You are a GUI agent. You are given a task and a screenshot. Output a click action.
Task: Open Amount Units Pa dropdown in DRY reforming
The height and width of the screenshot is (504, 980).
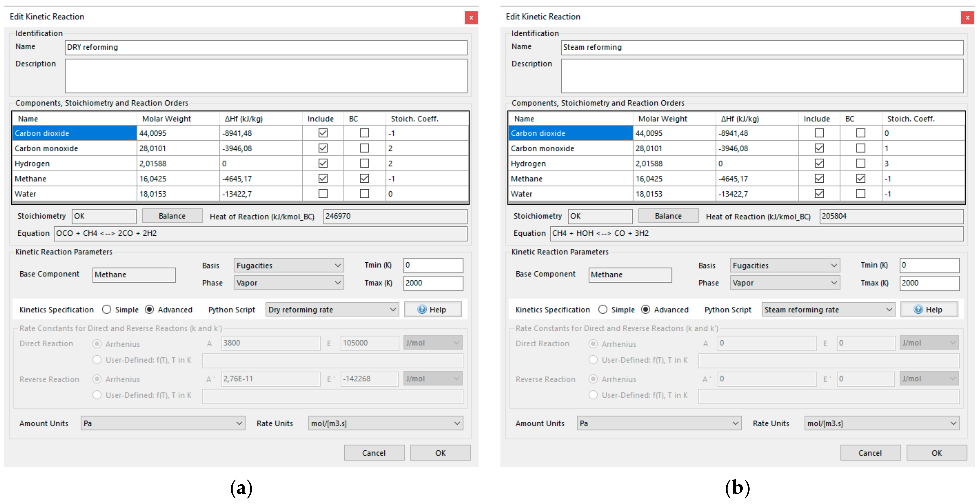tap(163, 423)
